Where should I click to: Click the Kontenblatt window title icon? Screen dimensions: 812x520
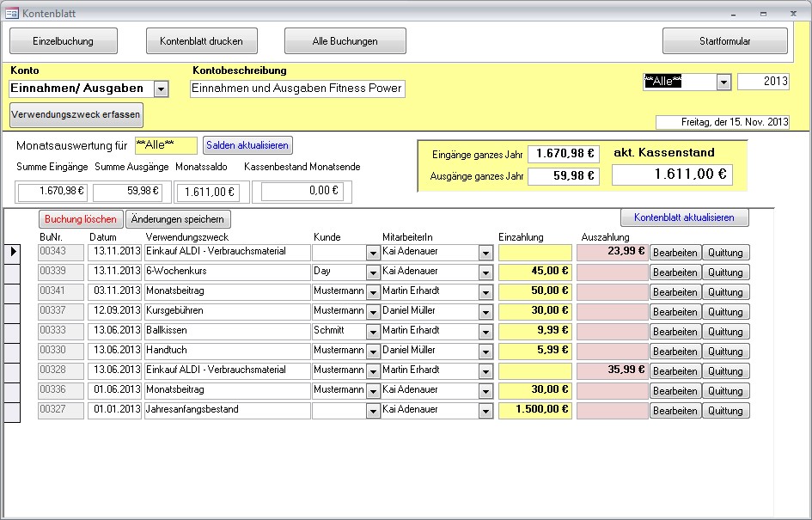12,13
